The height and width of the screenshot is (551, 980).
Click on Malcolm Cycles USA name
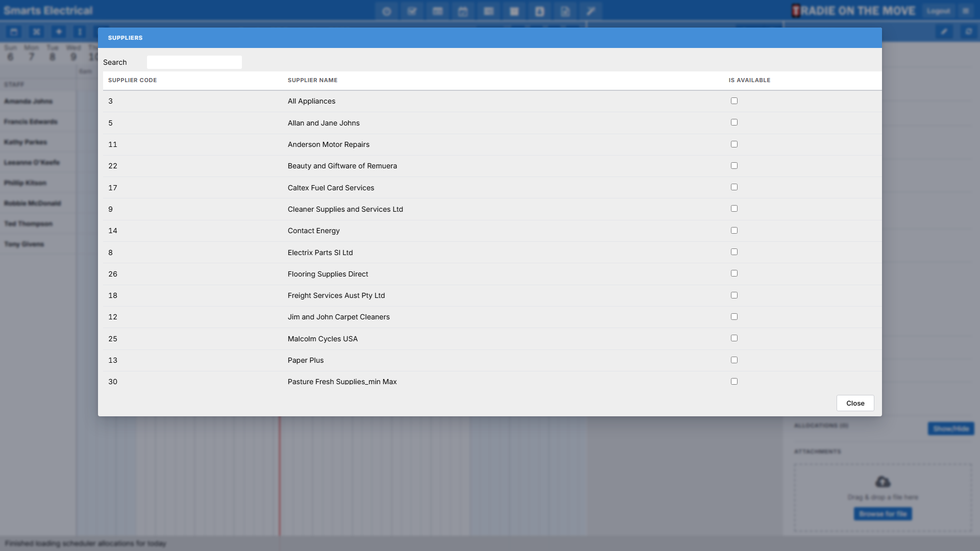point(323,339)
